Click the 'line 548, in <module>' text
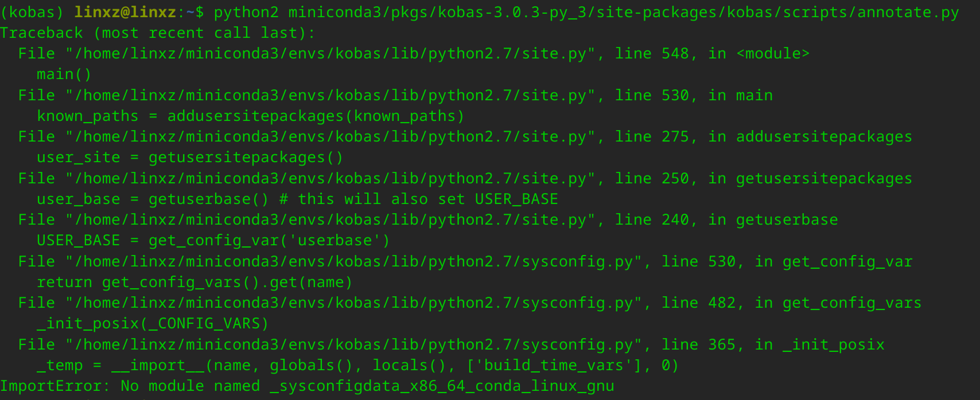The image size is (980, 400). pos(712,54)
